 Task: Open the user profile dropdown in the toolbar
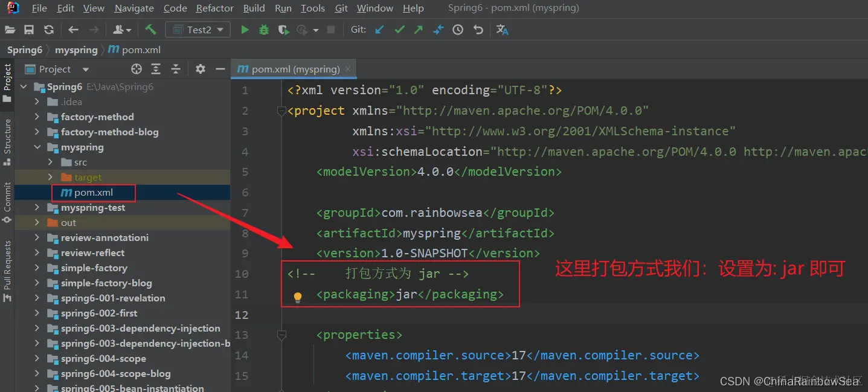point(122,30)
